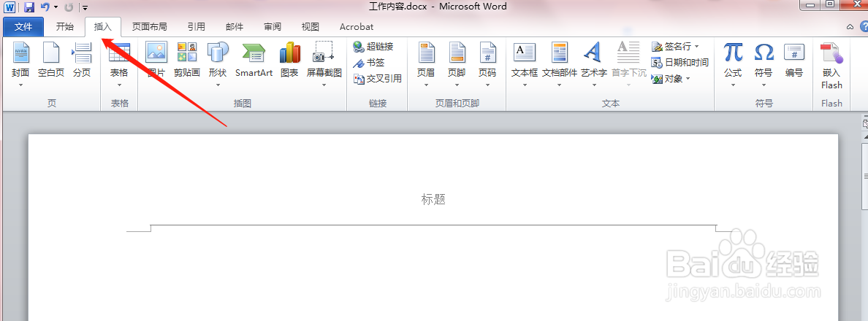This screenshot has height=321, width=868.
Task: Expand the page number (页码) dropdown arrow
Action: click(x=487, y=85)
